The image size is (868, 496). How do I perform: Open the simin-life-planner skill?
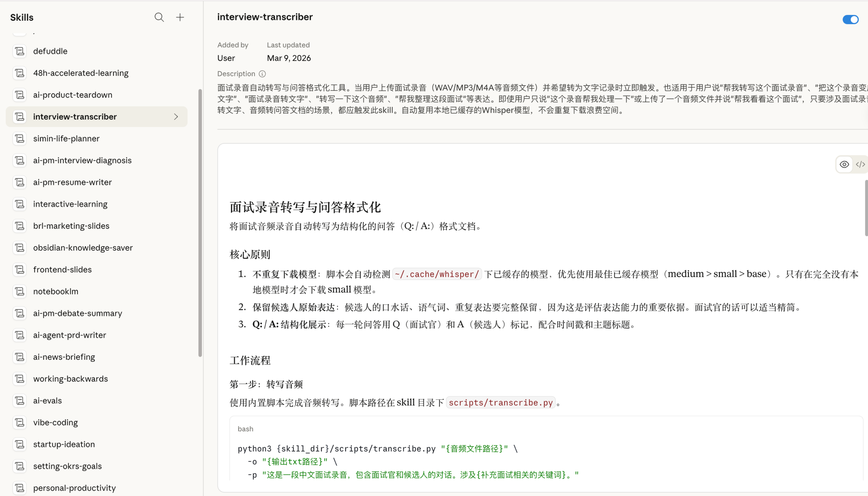click(x=66, y=138)
